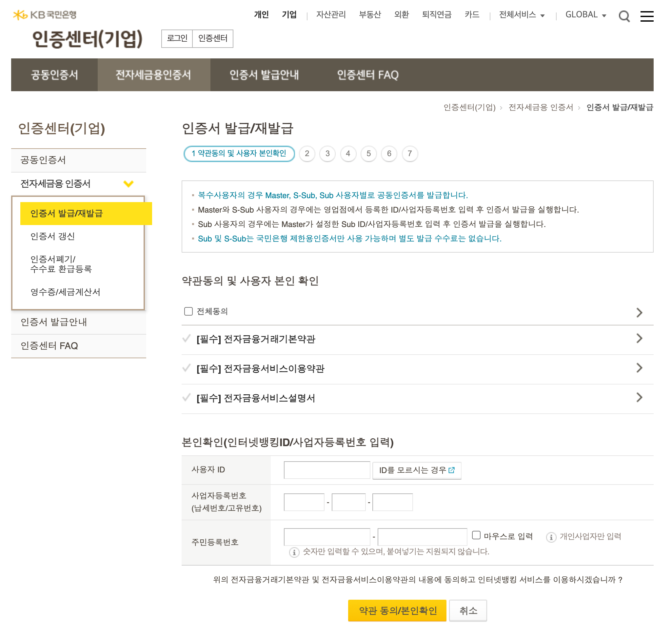Open the hamburger menu icon
Image resolution: width=672 pixels, height=643 pixels.
tap(646, 16)
